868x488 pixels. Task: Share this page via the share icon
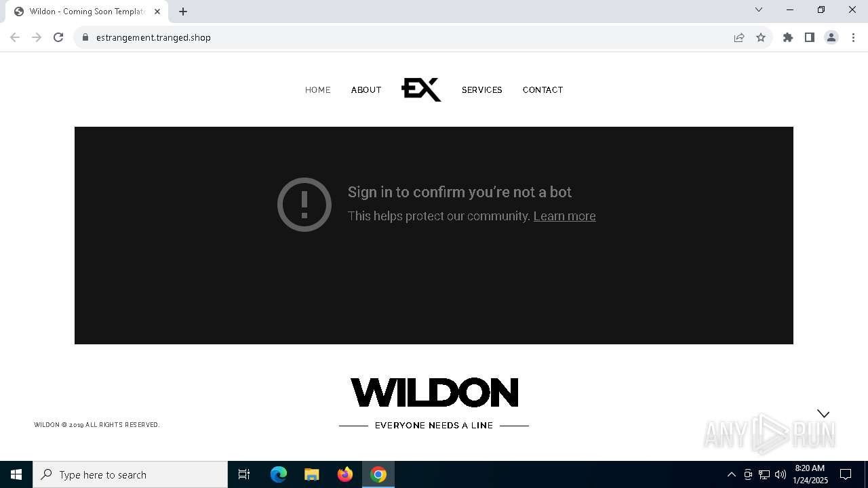pyautogui.click(x=739, y=37)
